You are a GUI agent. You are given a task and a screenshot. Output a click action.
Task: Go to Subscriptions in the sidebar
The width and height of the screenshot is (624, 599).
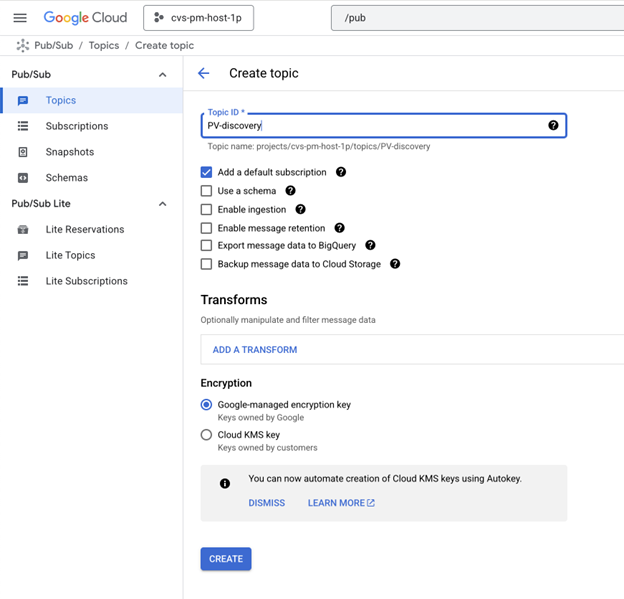[77, 126]
